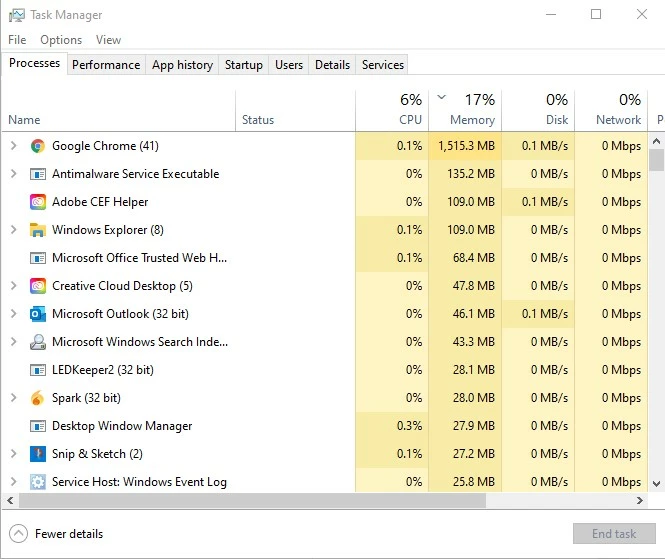Click the Google Chrome process icon
665x559 pixels.
[38, 146]
